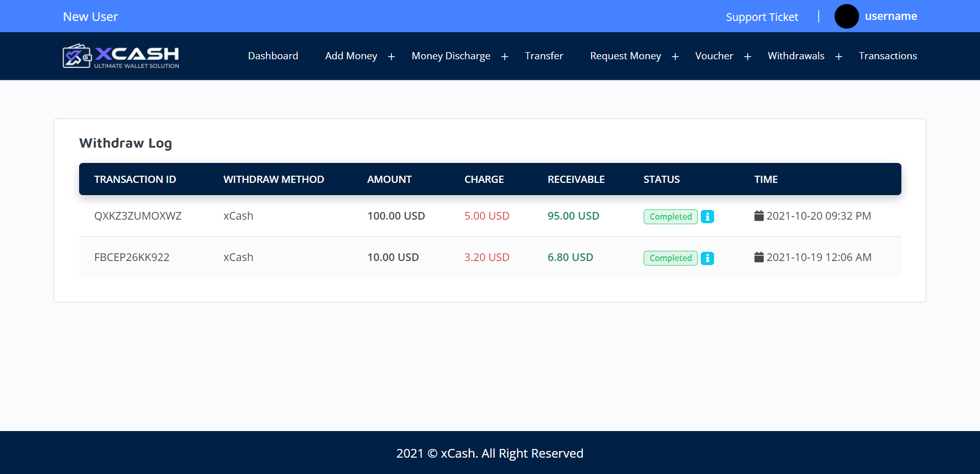
Task: Open the Support Ticket link
Action: 762,17
